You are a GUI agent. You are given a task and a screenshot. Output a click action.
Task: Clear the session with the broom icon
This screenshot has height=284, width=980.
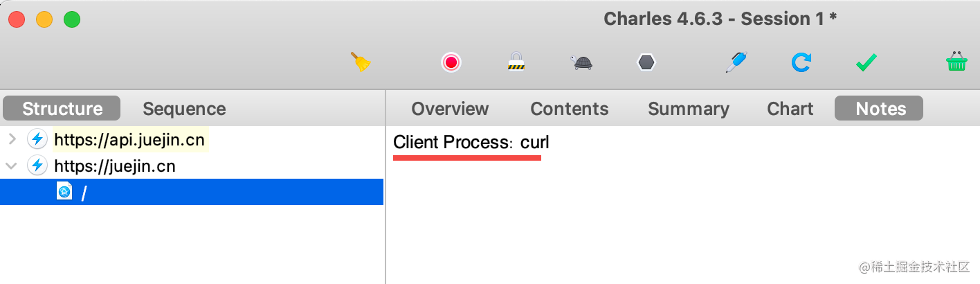[361, 62]
